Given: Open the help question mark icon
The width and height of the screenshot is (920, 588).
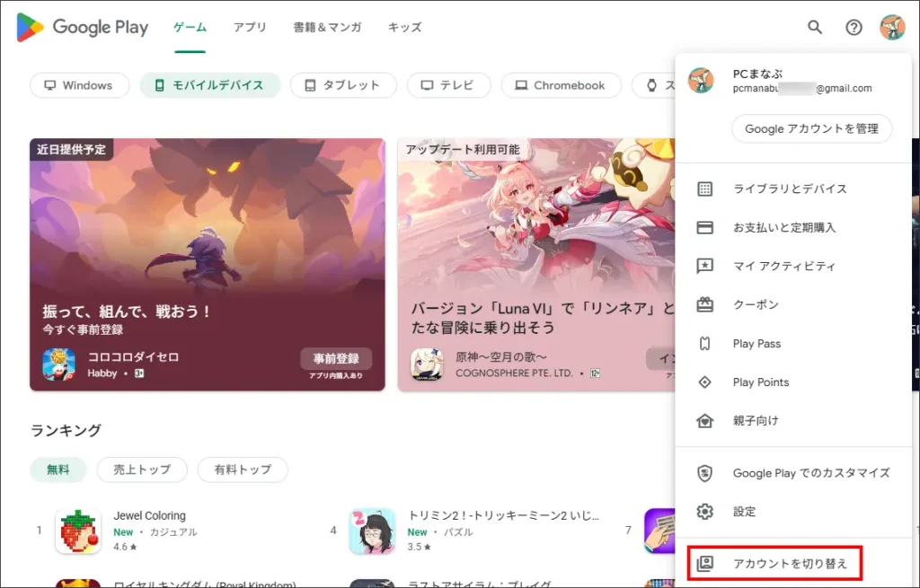Looking at the screenshot, I should (854, 28).
